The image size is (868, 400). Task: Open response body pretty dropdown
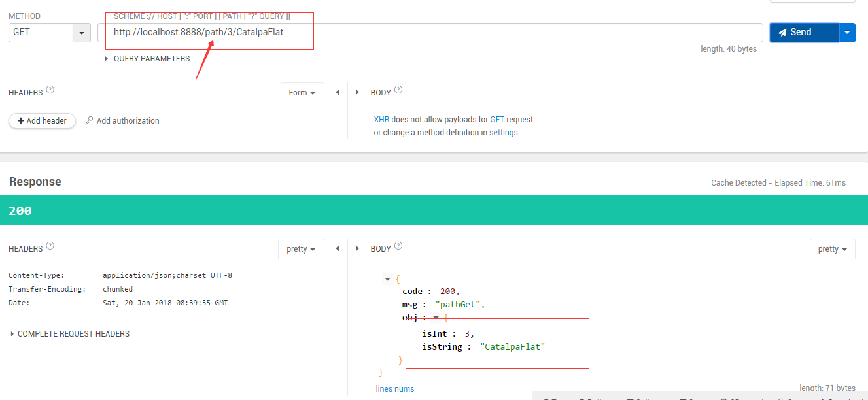click(832, 249)
